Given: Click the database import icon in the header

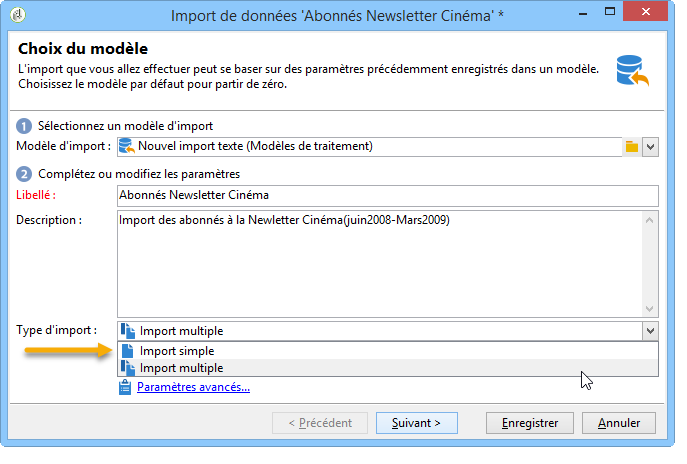Looking at the screenshot, I should click(x=632, y=71).
